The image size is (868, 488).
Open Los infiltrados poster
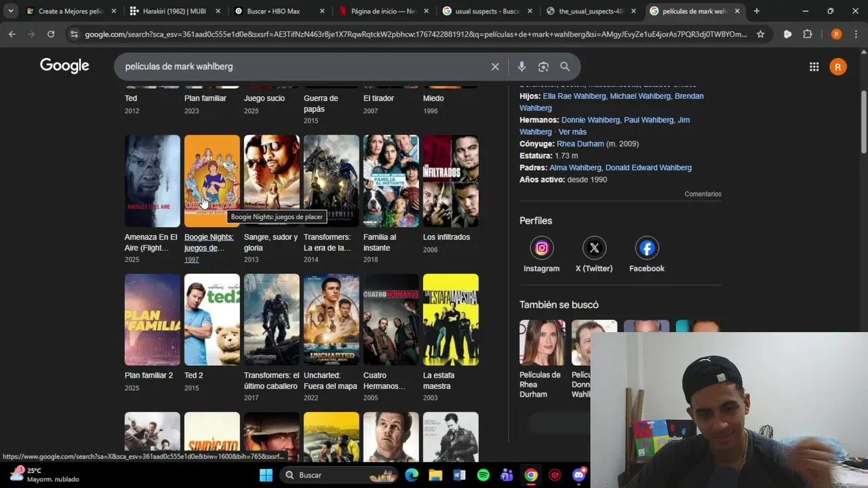[x=450, y=181]
